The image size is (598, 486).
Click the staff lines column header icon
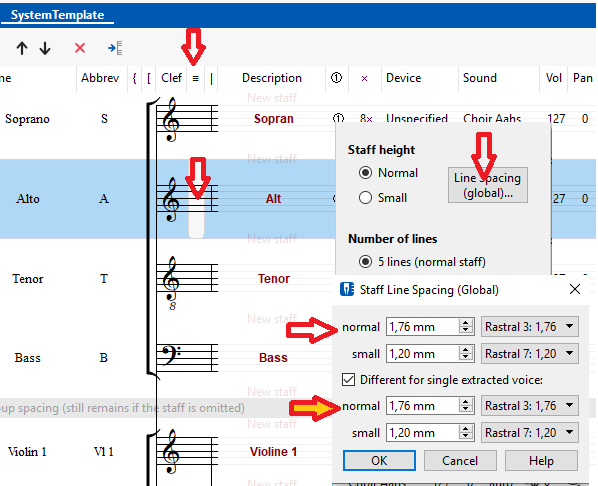point(196,78)
